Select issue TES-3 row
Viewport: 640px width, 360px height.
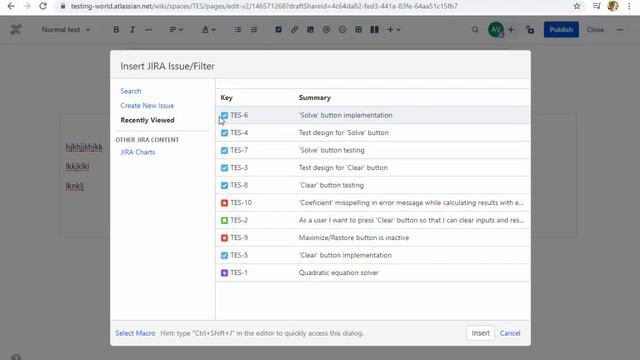click(x=373, y=168)
